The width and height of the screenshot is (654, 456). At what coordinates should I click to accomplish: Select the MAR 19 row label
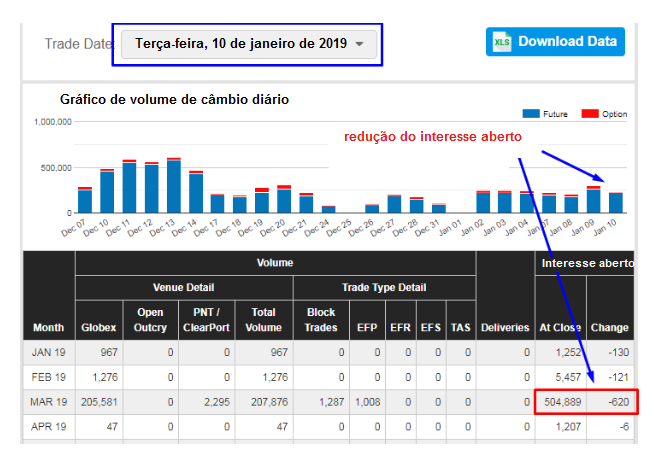(49, 403)
